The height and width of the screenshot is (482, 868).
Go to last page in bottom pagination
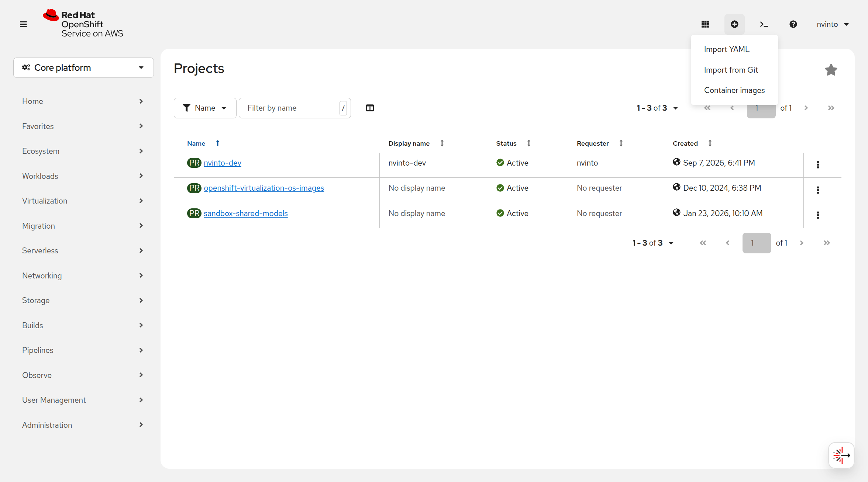click(x=827, y=243)
